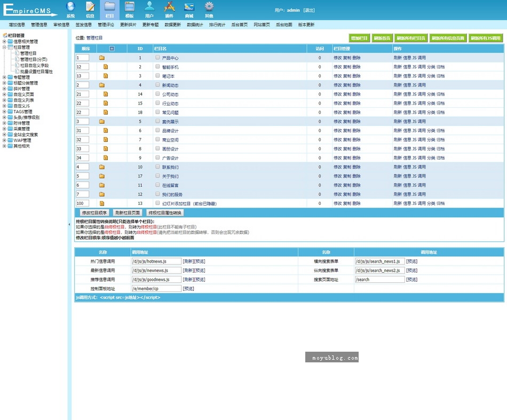Open the 其他 gear icon

[x=209, y=6]
